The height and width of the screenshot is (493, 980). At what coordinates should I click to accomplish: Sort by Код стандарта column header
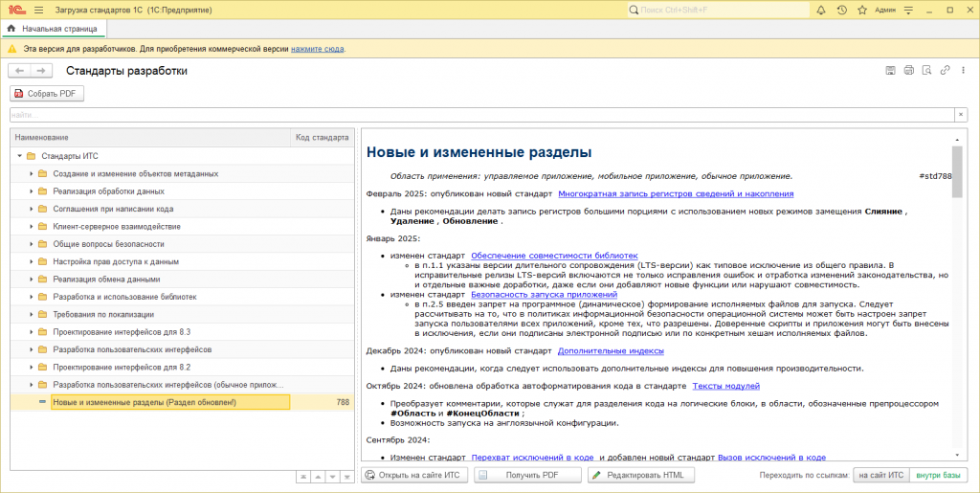(323, 138)
